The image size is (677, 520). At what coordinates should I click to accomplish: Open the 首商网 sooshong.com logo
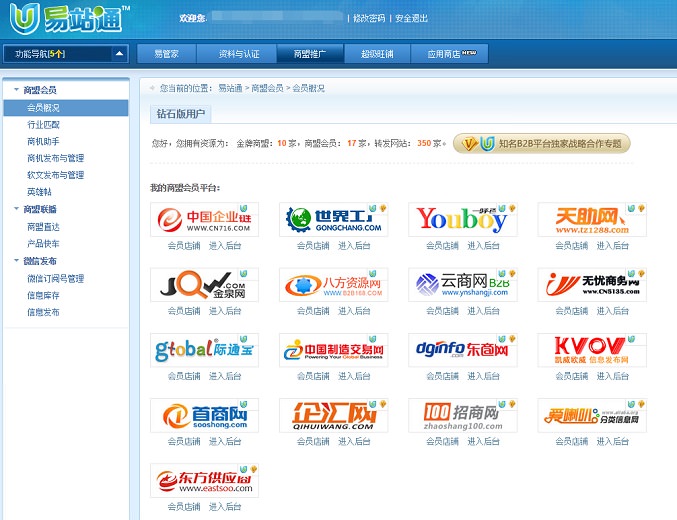(204, 415)
